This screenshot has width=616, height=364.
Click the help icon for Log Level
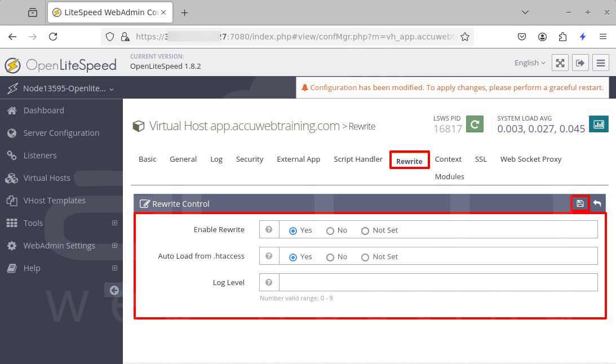269,282
